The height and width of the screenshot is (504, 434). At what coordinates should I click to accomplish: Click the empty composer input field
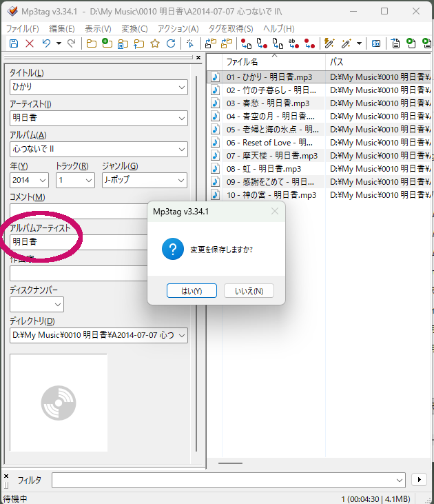[x=79, y=274]
